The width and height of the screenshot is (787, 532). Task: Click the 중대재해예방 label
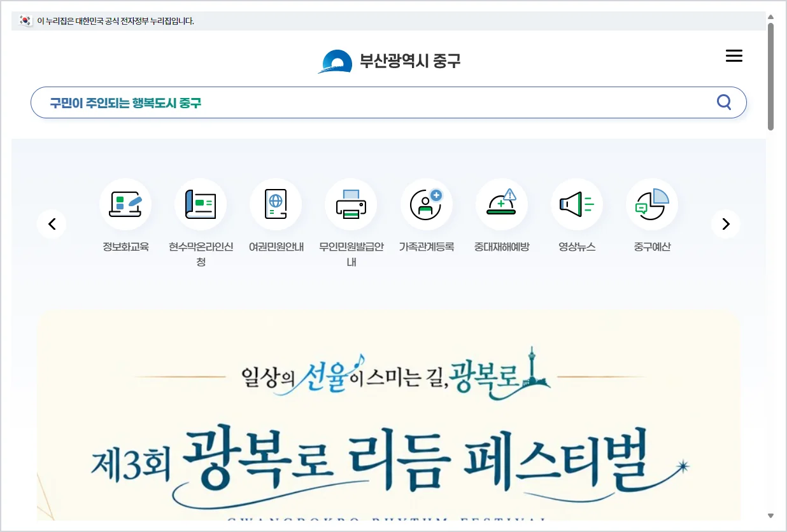pos(502,247)
